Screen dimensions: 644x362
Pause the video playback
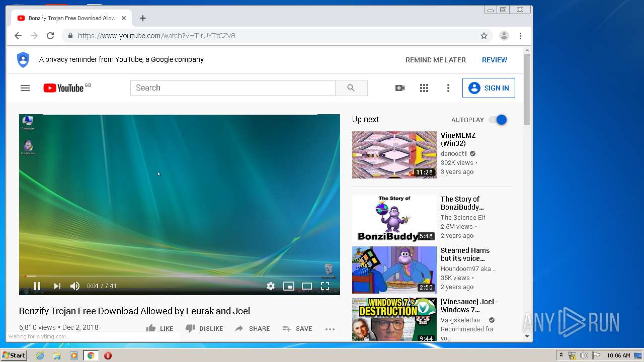[x=37, y=286]
